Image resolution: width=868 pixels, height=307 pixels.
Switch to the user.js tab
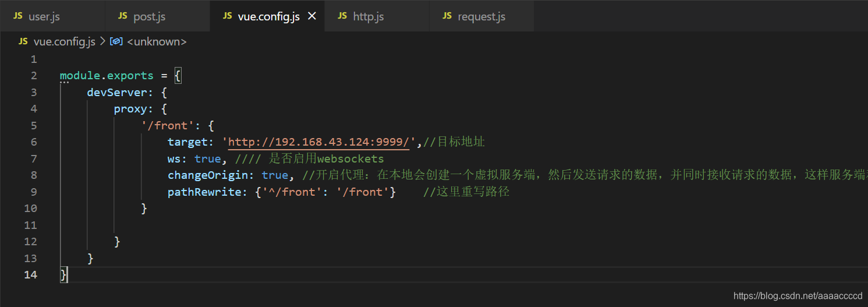click(52, 16)
